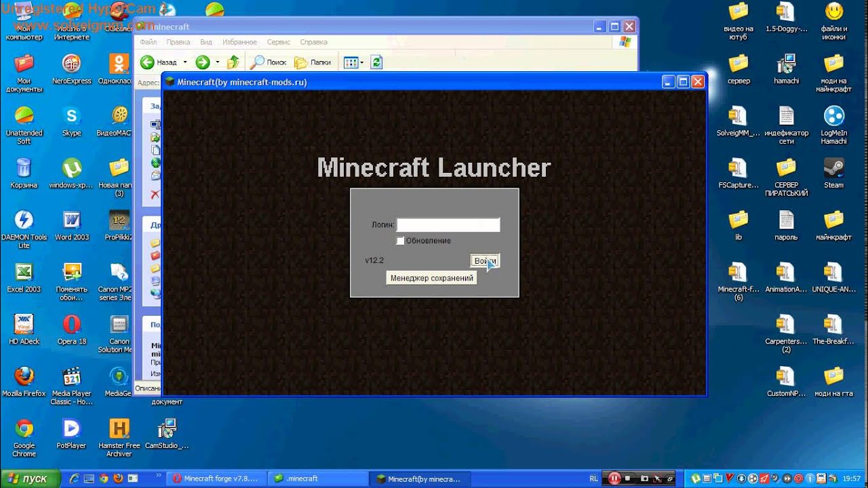This screenshot has height=488, width=868.
Task: Click the red pause recording button
Action: point(614,479)
